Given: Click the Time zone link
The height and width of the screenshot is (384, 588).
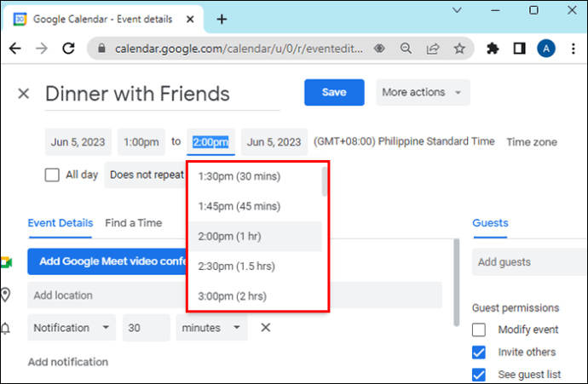Looking at the screenshot, I should click(x=532, y=142).
